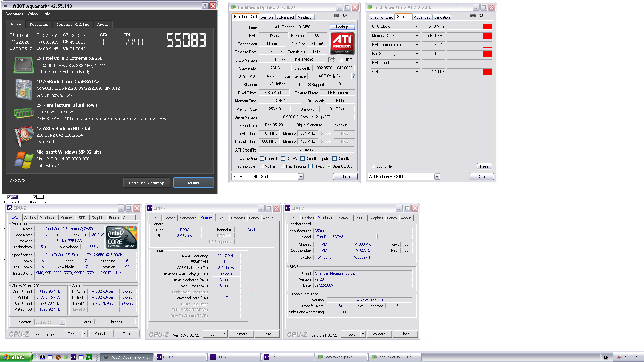Toggle the Vulkan checkbox
Image resolution: width=644 pixels, height=362 pixels.
tap(262, 166)
